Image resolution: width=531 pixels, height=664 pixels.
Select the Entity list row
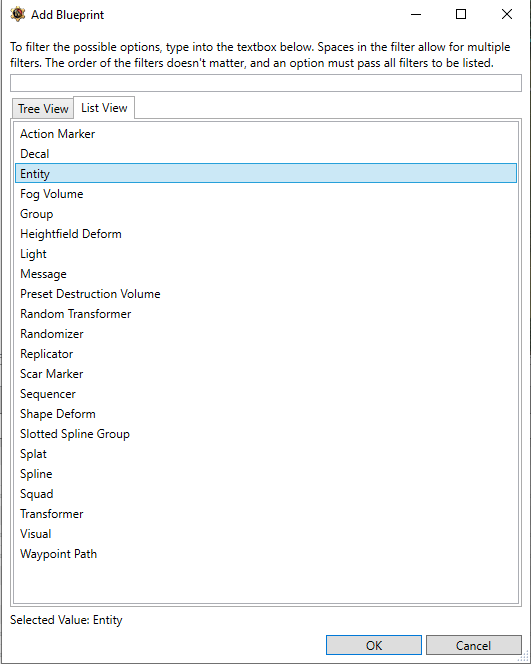pyautogui.click(x=266, y=173)
